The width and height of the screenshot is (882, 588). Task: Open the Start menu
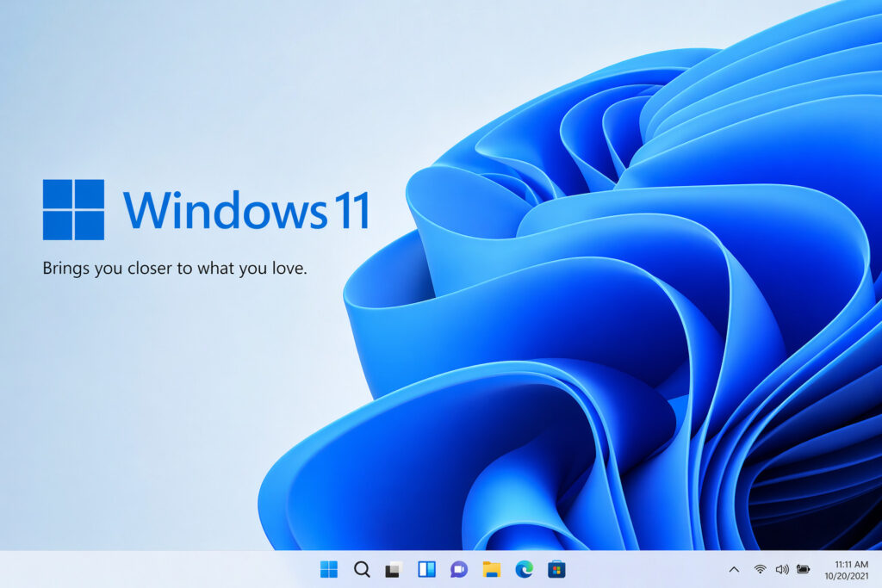tap(329, 570)
